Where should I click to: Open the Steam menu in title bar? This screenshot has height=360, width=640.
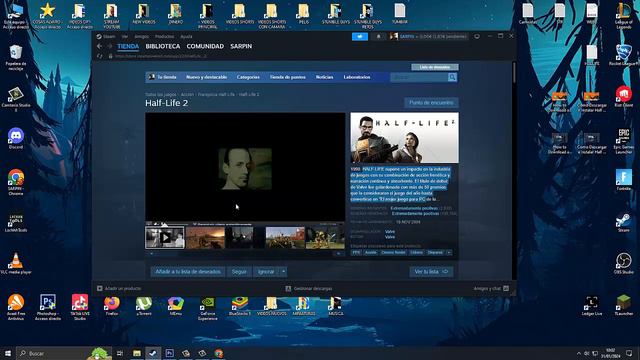[x=106, y=36]
